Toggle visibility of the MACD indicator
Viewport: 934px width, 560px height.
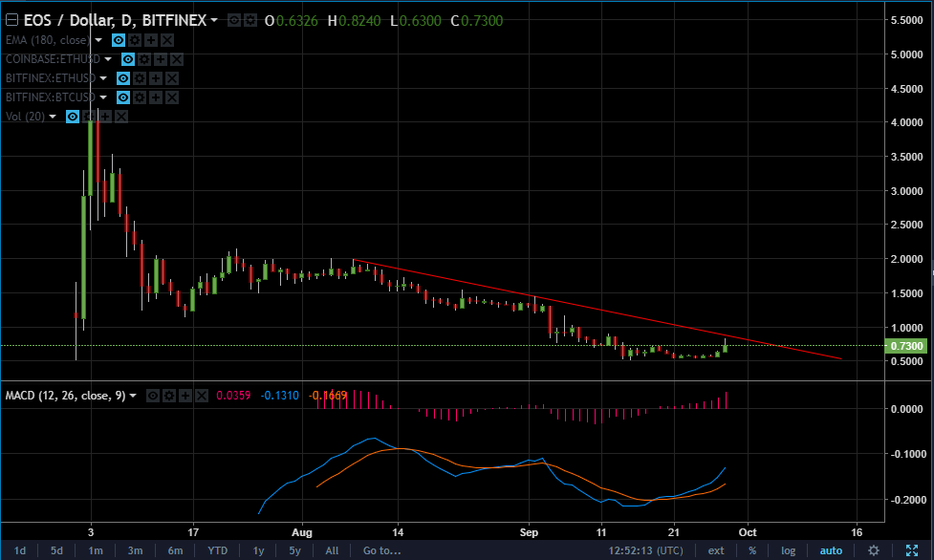point(153,396)
